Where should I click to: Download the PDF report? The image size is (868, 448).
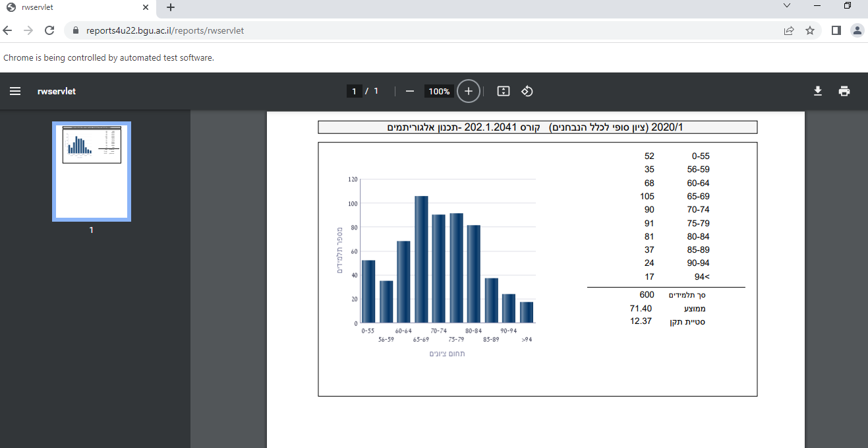pyautogui.click(x=817, y=91)
